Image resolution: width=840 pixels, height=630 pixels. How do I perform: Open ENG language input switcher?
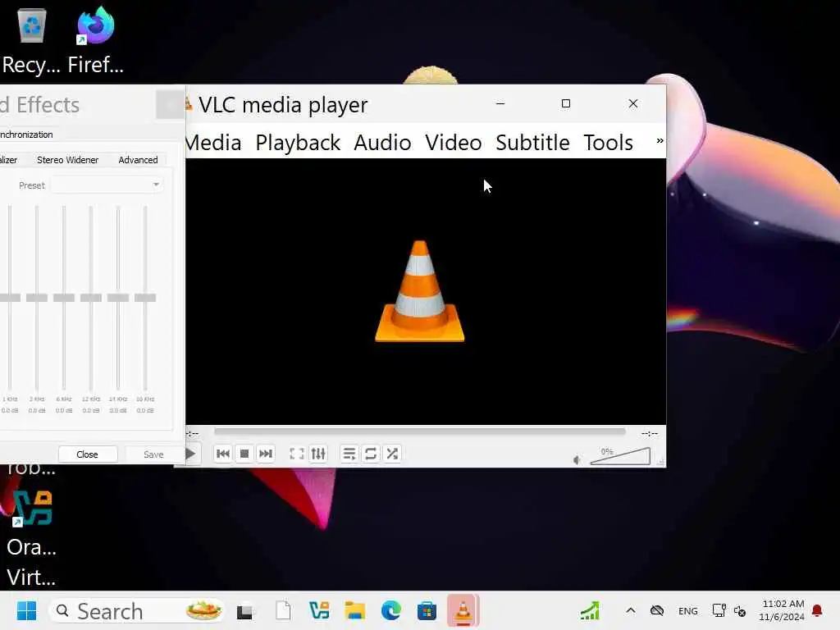pyautogui.click(x=688, y=611)
